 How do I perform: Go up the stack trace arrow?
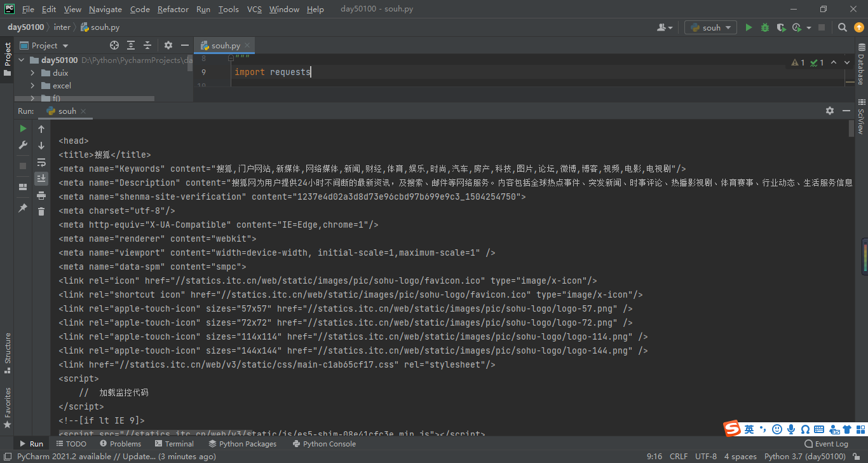click(x=41, y=129)
